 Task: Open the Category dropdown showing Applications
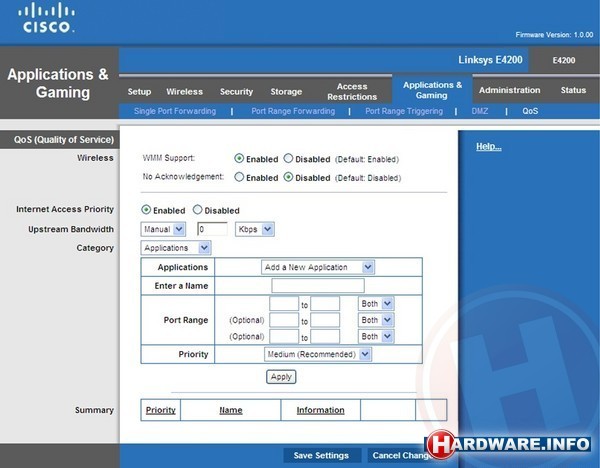(176, 248)
